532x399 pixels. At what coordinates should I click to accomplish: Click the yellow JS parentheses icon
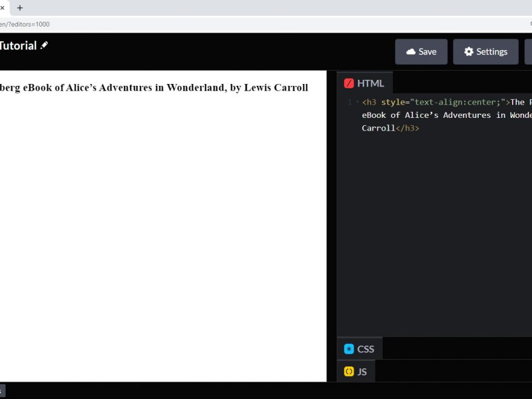tap(349, 372)
